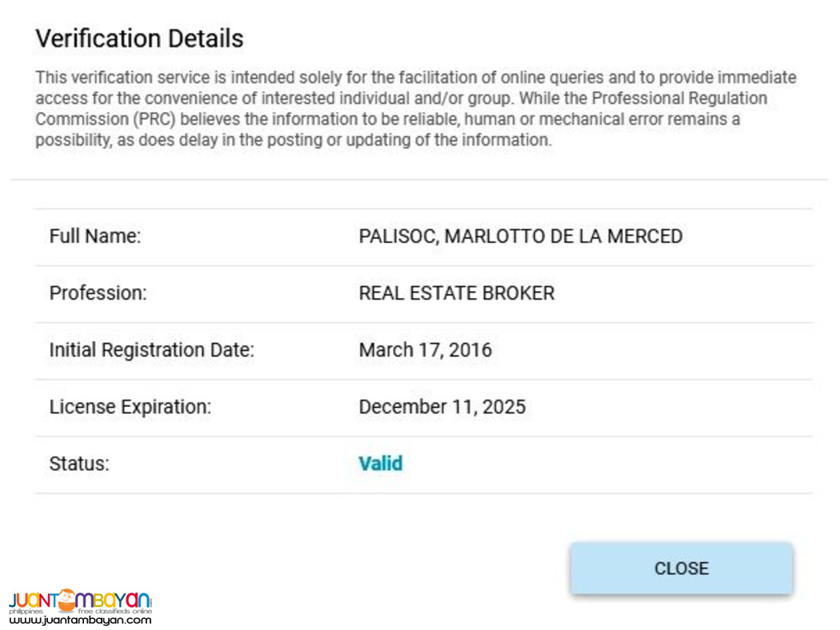Image resolution: width=840 pixels, height=630 pixels.
Task: Click the Status label
Action: click(x=79, y=464)
